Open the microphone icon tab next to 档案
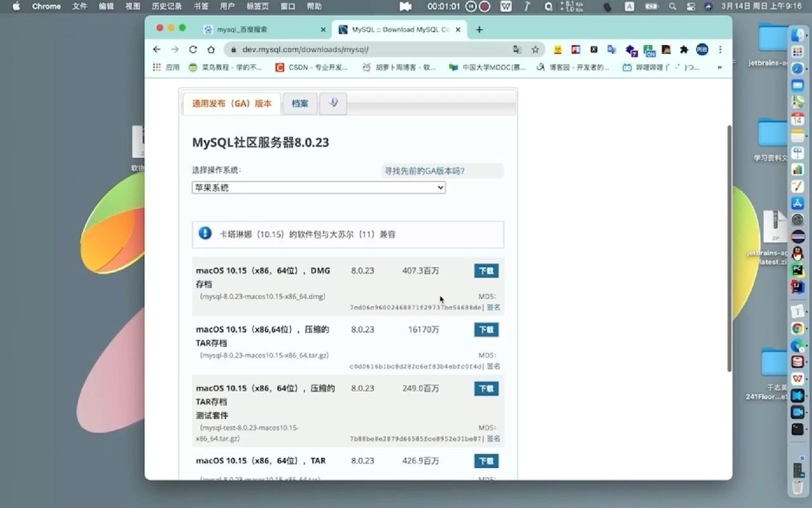 coord(333,104)
